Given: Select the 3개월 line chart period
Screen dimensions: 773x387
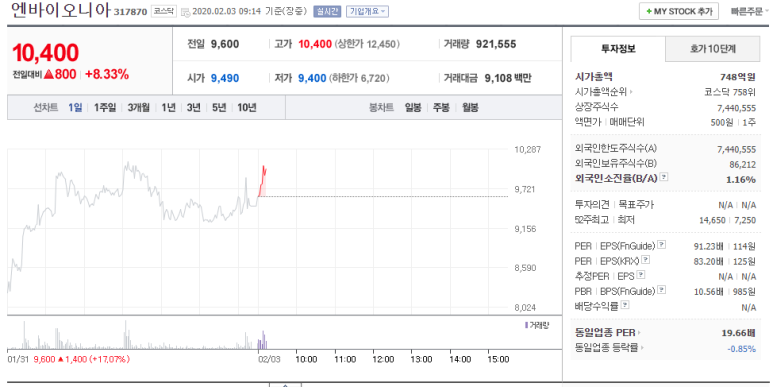Looking at the screenshot, I should click(138, 107).
